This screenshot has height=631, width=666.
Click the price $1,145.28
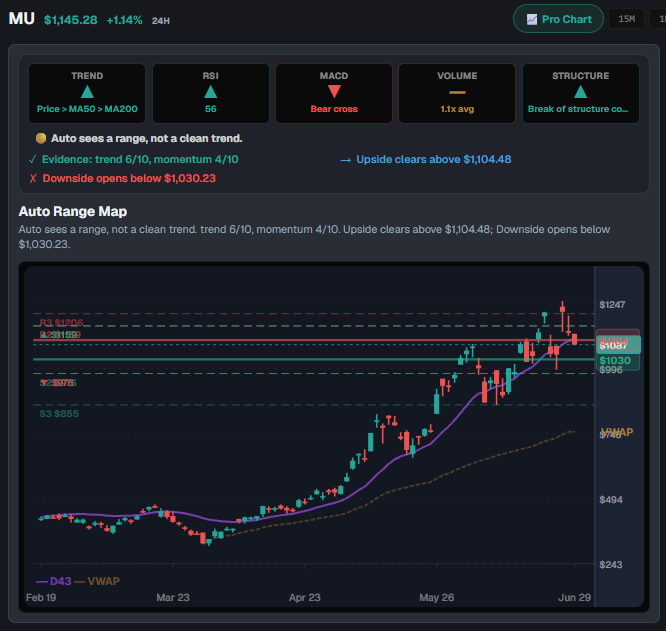[x=71, y=20]
